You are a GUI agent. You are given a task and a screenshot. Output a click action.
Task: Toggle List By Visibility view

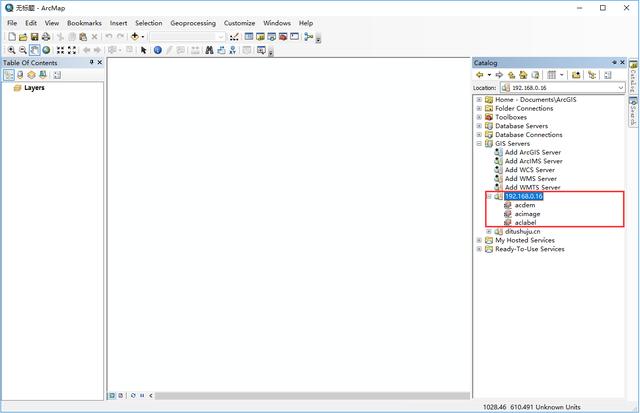point(31,75)
